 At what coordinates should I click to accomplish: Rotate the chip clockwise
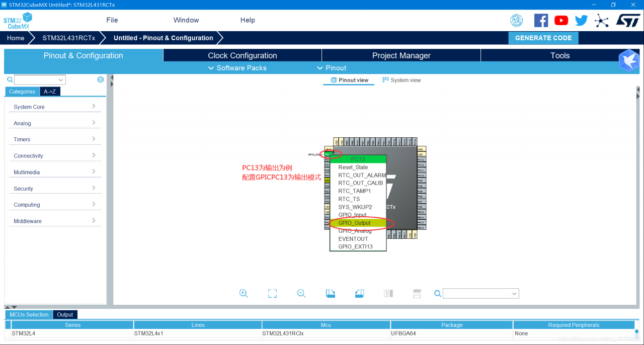(x=331, y=293)
